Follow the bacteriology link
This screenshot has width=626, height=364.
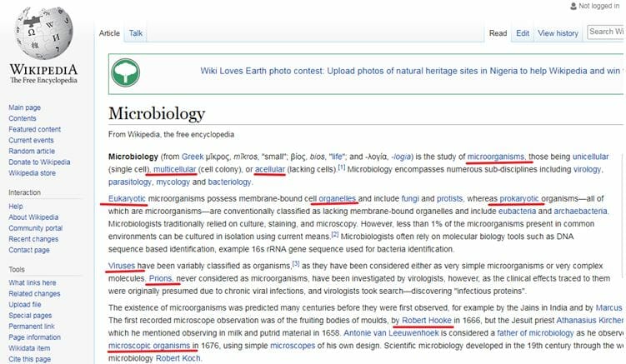(x=229, y=182)
